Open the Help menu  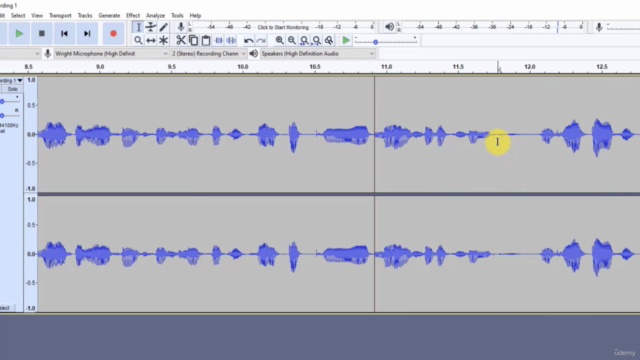coord(195,16)
